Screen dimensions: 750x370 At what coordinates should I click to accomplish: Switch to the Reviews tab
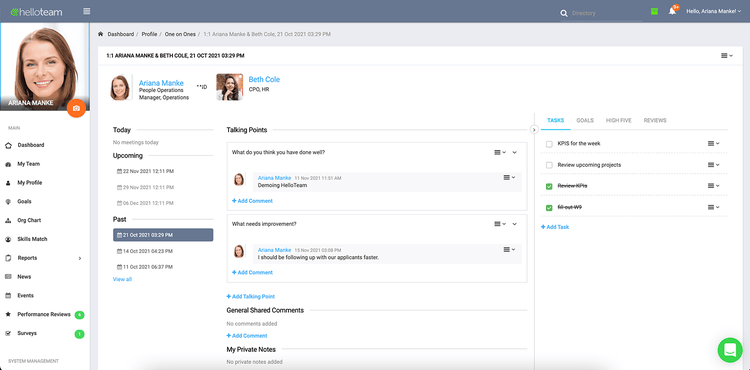(655, 120)
